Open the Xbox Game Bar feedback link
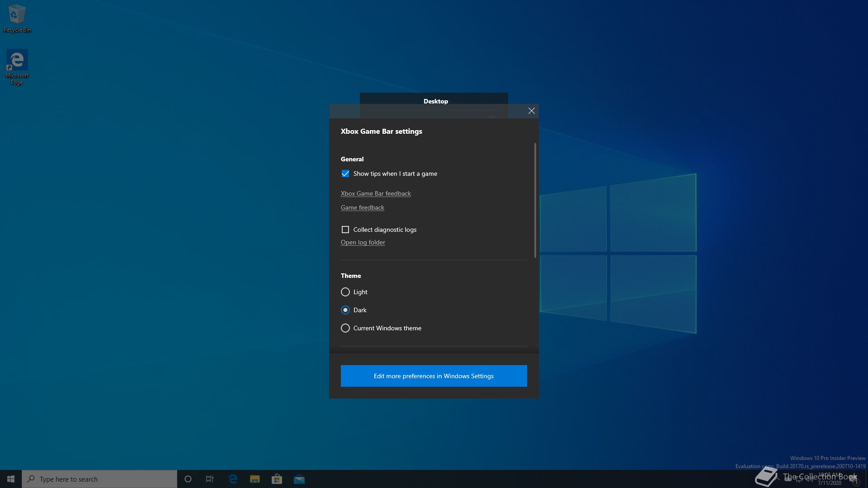The height and width of the screenshot is (488, 868). point(376,193)
